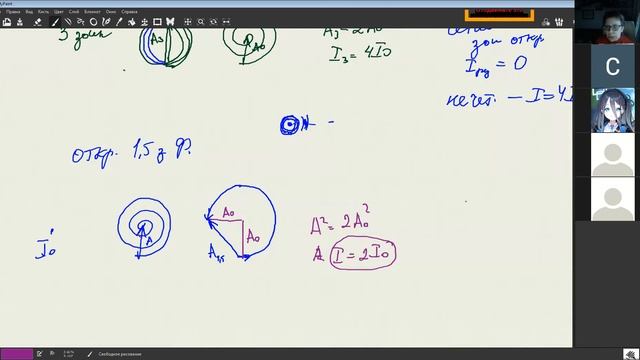
Task: Open the Слой menu
Action: coord(74,12)
